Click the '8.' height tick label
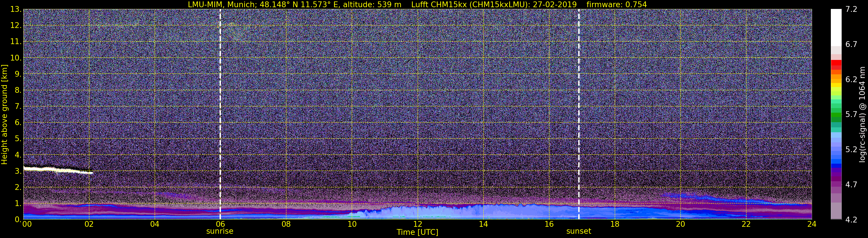Image resolution: width=868 pixels, height=238 pixels. pos(18,90)
